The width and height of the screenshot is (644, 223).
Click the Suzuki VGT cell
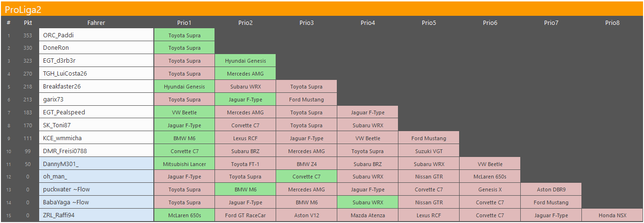click(429, 151)
